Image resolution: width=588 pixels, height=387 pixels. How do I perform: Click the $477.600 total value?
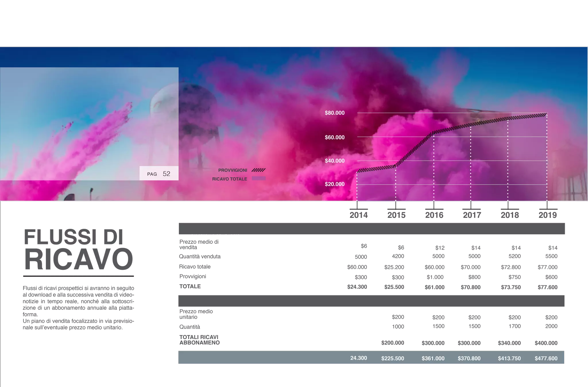546,358
